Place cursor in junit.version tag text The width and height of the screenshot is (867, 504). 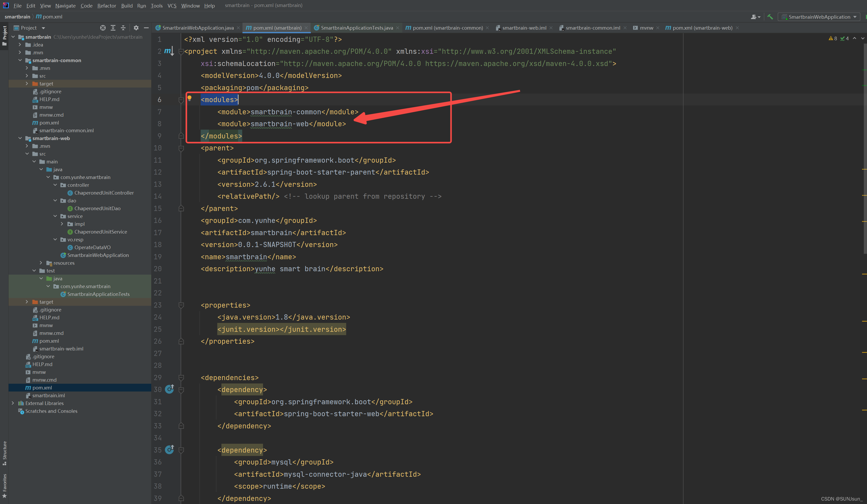281,329
